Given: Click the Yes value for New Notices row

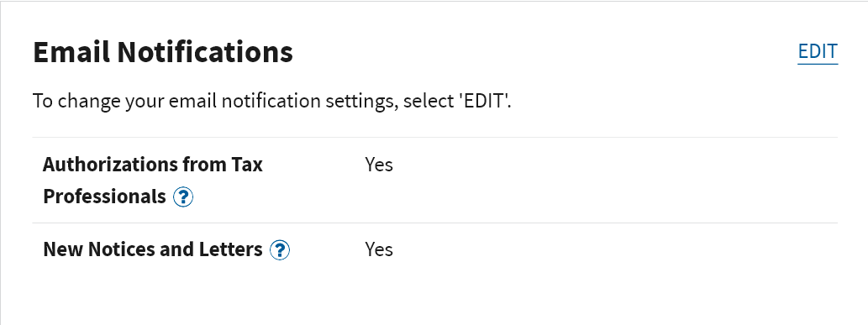Looking at the screenshot, I should 379,249.
